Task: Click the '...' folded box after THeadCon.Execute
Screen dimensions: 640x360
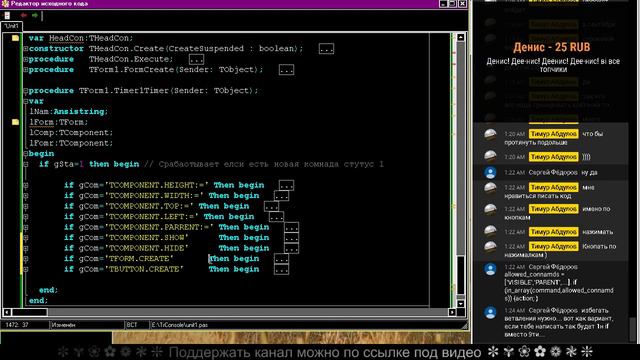Action: click(x=196, y=60)
